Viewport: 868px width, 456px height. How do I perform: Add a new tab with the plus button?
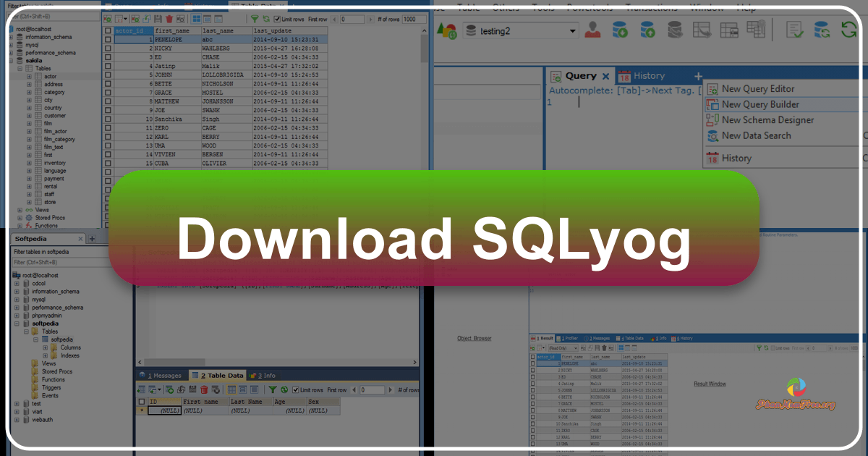697,75
